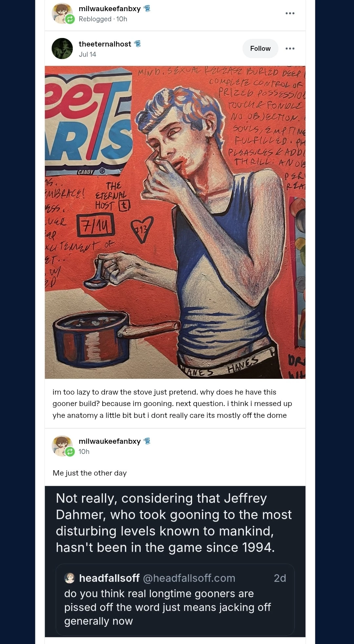Image resolution: width=354 pixels, height=644 pixels.
Task: Click the badge icon beside theeternalhost's name
Action: [x=138, y=44]
